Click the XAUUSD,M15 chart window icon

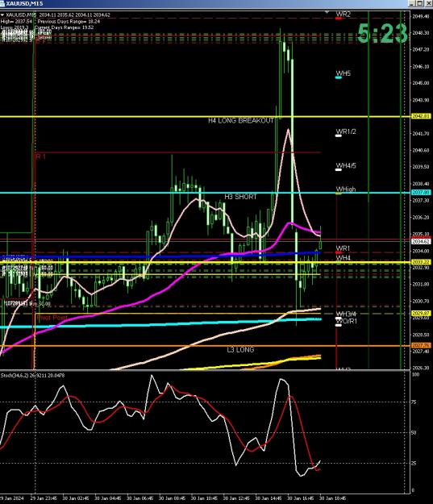[2, 3]
